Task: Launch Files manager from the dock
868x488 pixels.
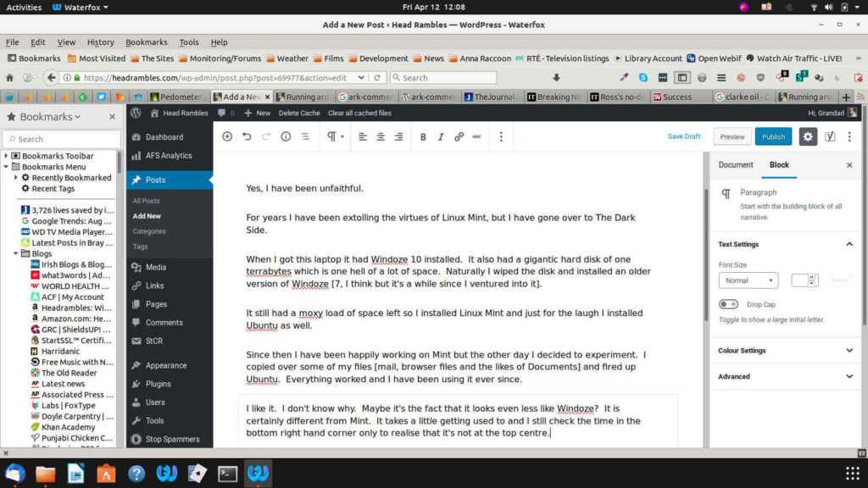Action: click(46, 474)
